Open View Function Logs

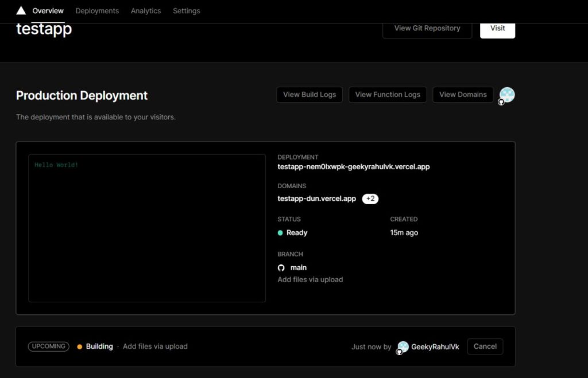click(388, 95)
